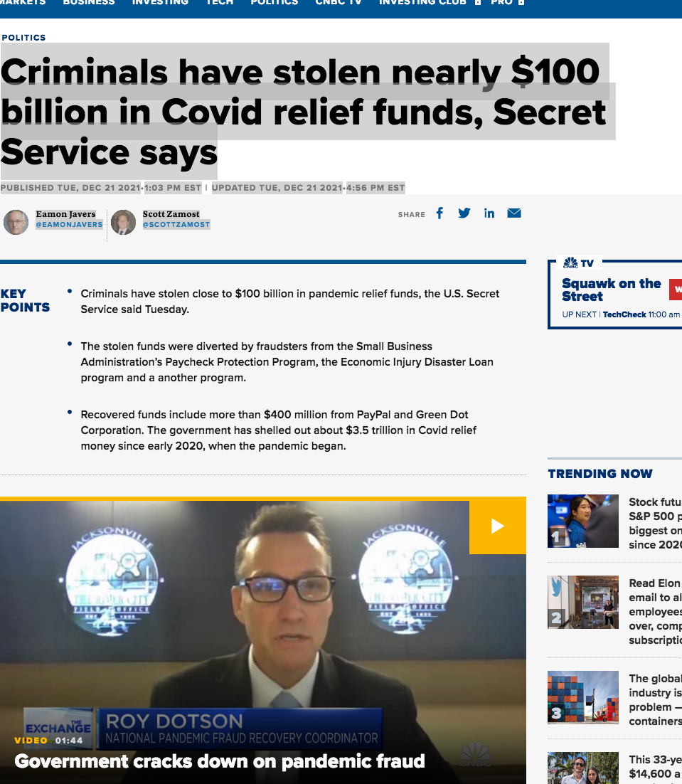Share article by email envelope icon

point(514,213)
